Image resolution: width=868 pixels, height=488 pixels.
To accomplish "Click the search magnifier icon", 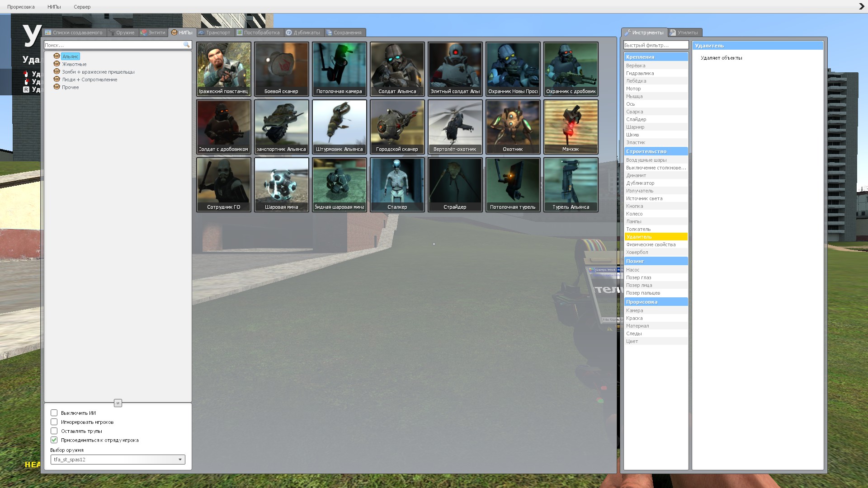I will pos(186,45).
